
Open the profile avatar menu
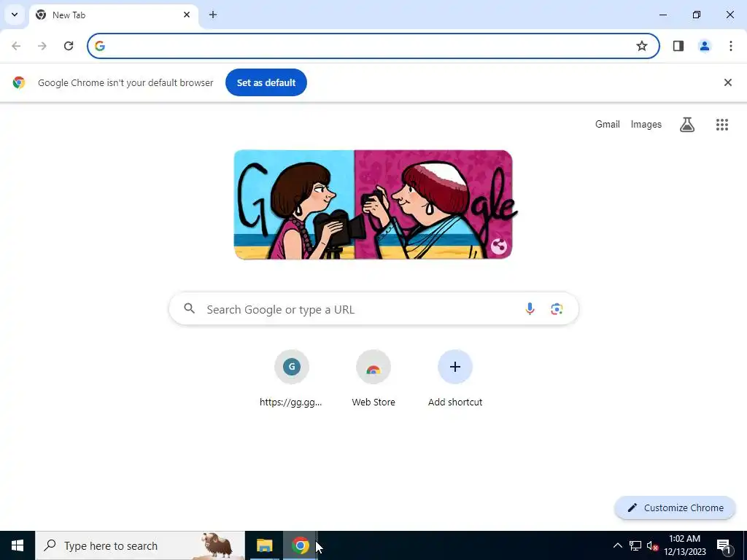point(705,46)
